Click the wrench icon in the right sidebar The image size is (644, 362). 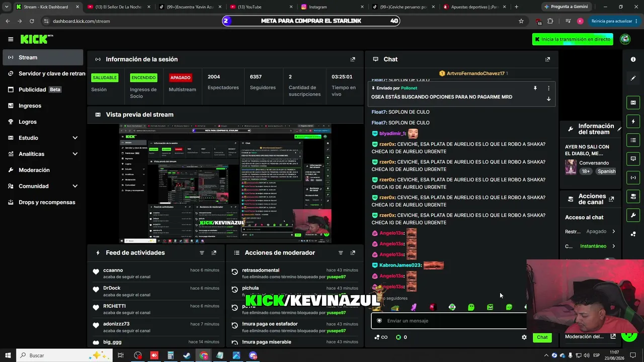click(633, 215)
